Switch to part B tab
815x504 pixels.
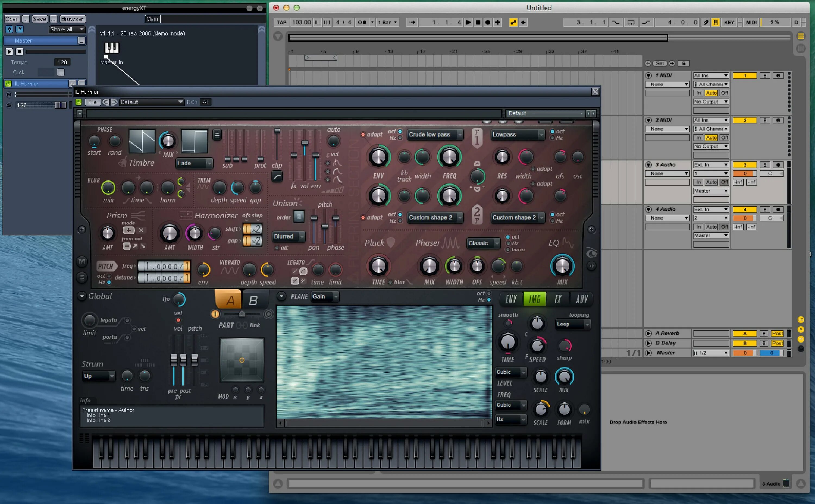pos(253,300)
